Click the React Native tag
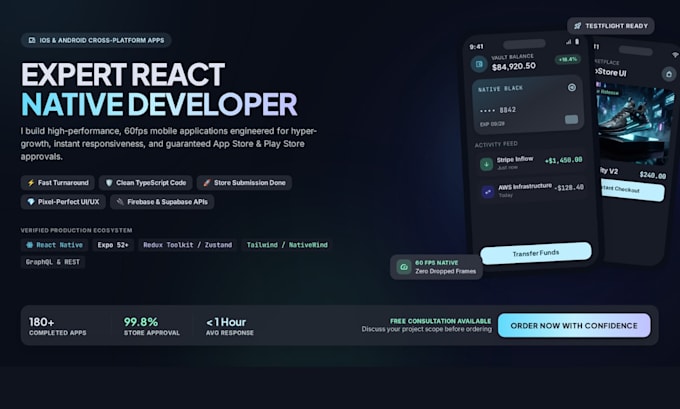The image size is (680, 409). [54, 245]
